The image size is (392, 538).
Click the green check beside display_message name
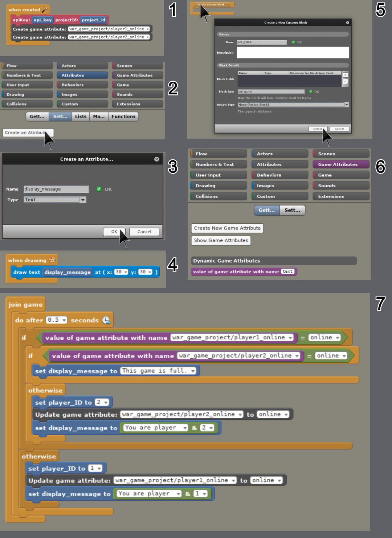pos(100,189)
